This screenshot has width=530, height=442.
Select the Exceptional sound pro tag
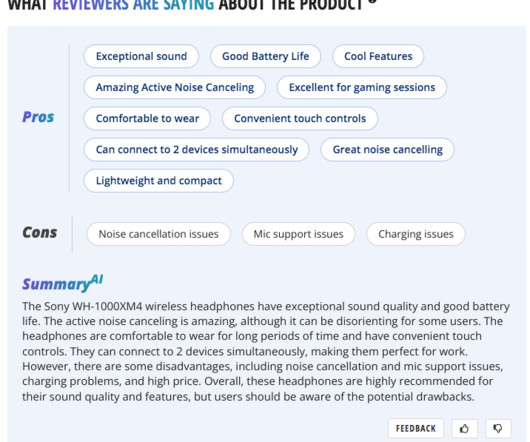141,56
